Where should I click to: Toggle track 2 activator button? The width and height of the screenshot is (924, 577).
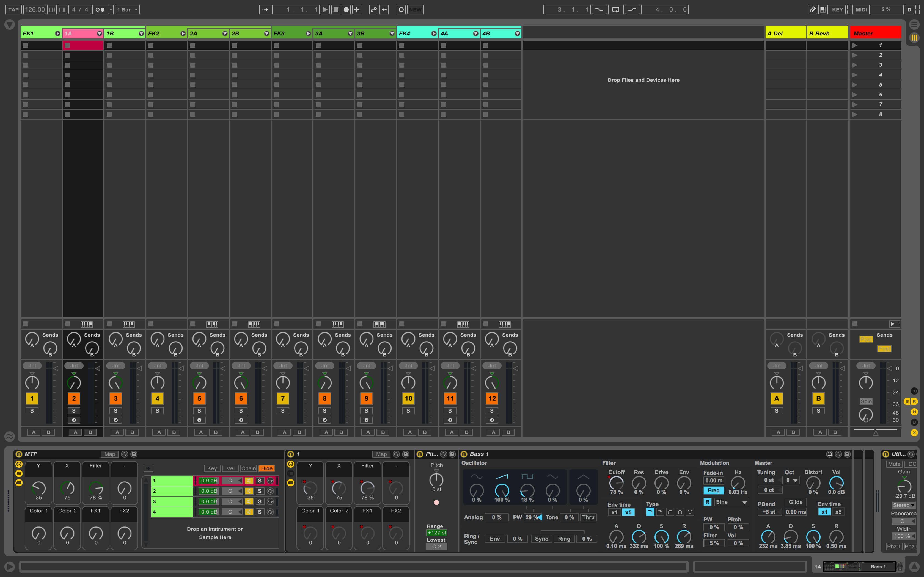(x=74, y=398)
